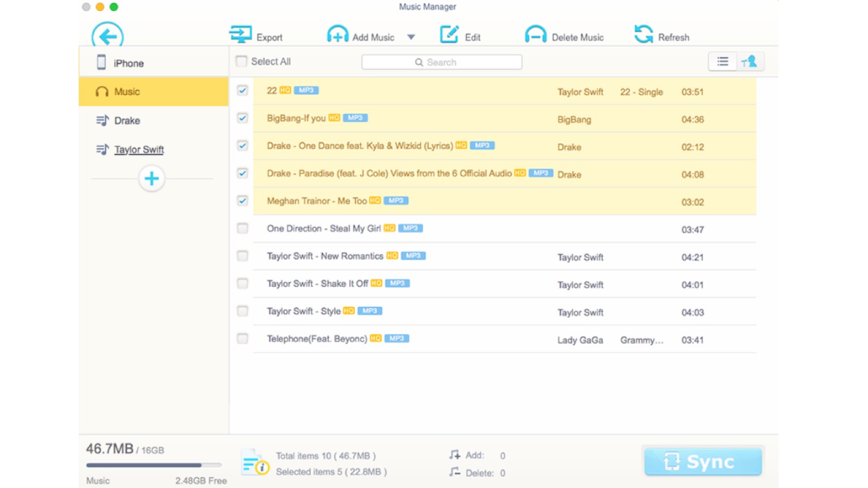Click the Delete Music headphone icon
Screen dimensions: 868x488
535,34
